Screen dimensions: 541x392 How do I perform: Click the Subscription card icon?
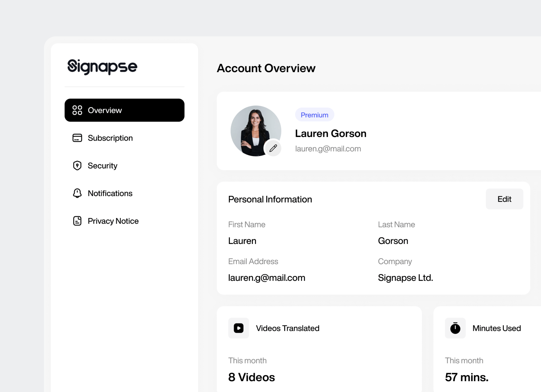77,138
